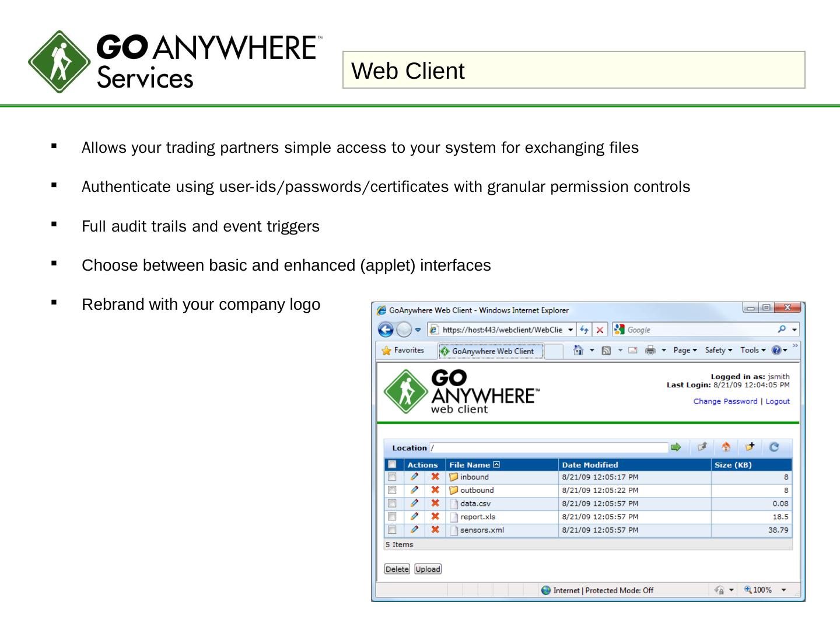
Task: Click the web client Refresh listing icon
Action: 774,447
